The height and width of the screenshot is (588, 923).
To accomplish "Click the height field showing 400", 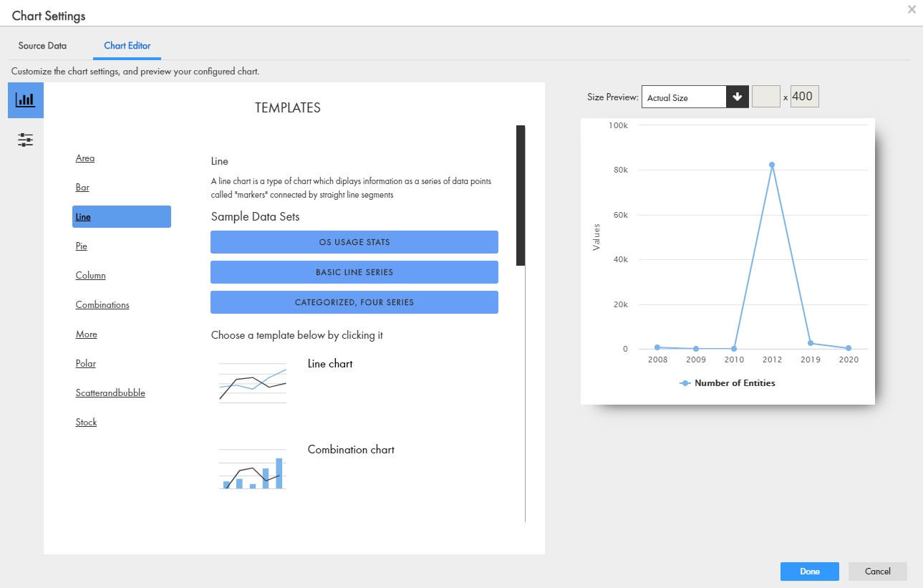I will click(x=804, y=97).
